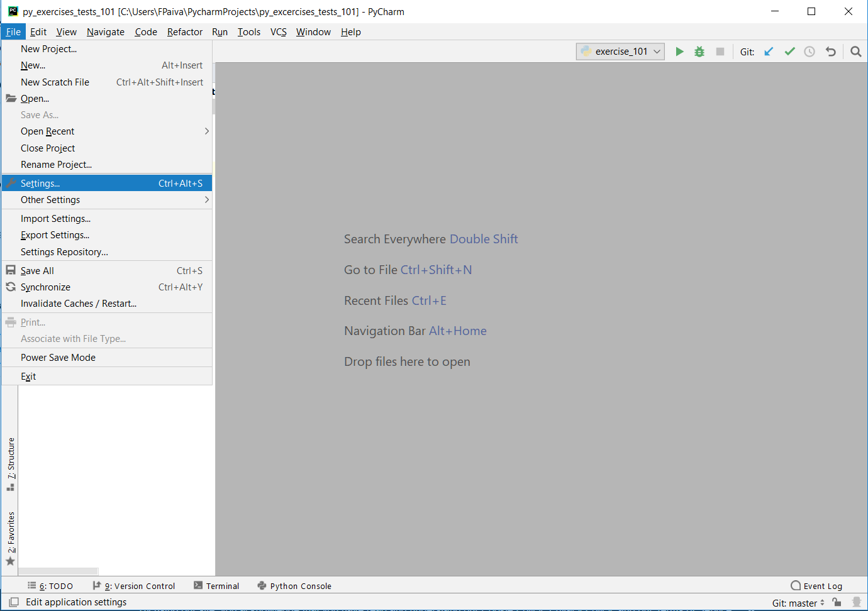868x611 pixels.
Task: Click Rename Project... menu item
Action: [107, 165]
